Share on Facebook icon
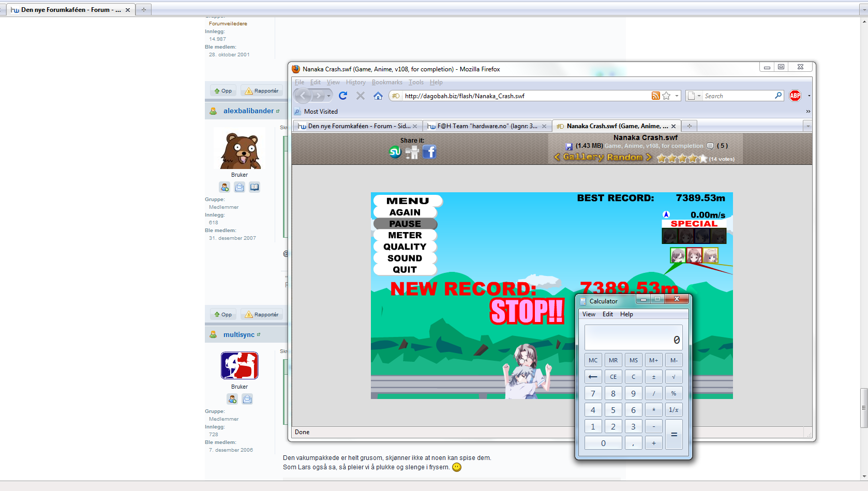868x491 pixels. tap(429, 152)
